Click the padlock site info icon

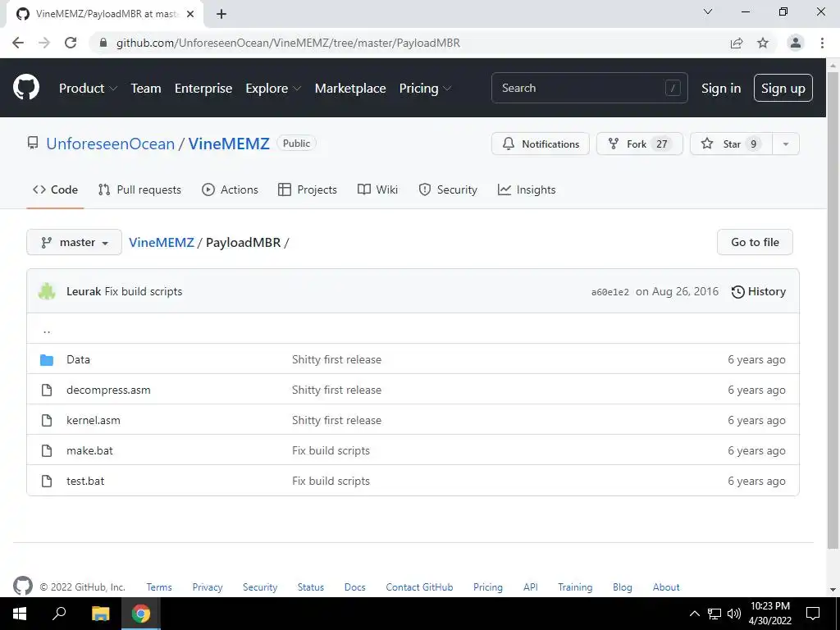pyautogui.click(x=103, y=43)
